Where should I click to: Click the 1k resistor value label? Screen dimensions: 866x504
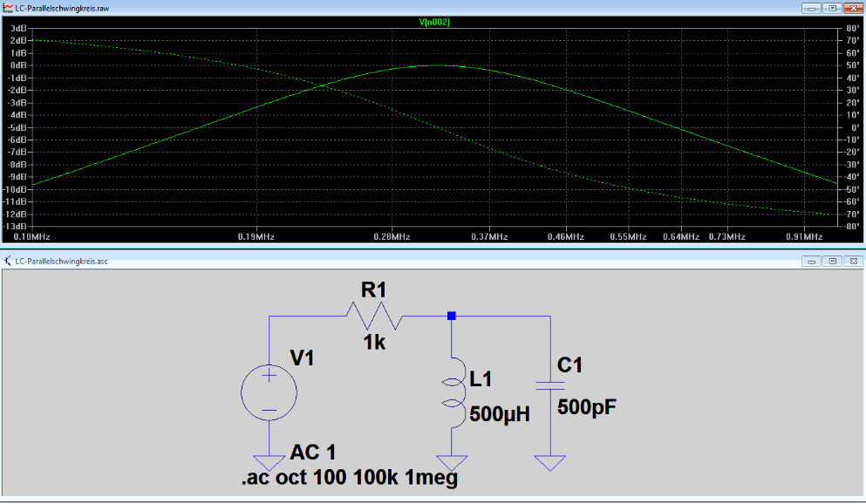pos(374,343)
